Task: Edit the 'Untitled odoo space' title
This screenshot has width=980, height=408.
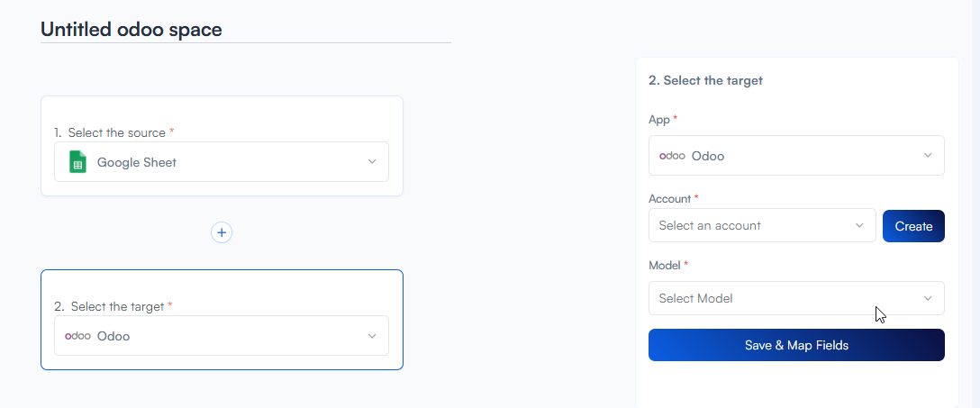Action: pyautogui.click(x=132, y=30)
